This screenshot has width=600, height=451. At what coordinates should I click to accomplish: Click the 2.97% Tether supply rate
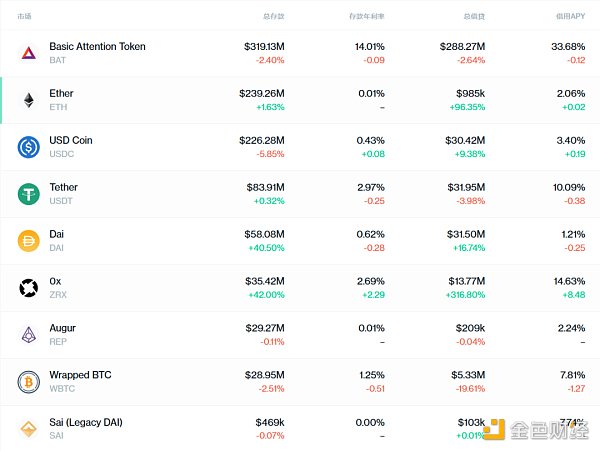pyautogui.click(x=371, y=187)
